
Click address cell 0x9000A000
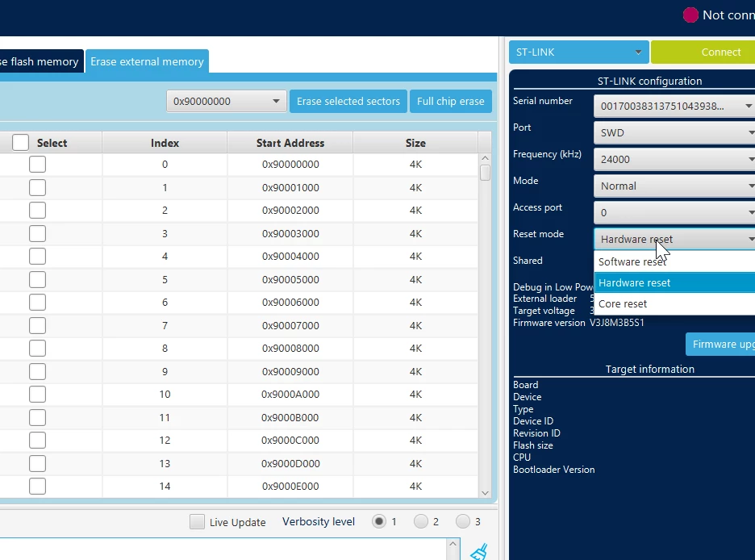coord(290,395)
